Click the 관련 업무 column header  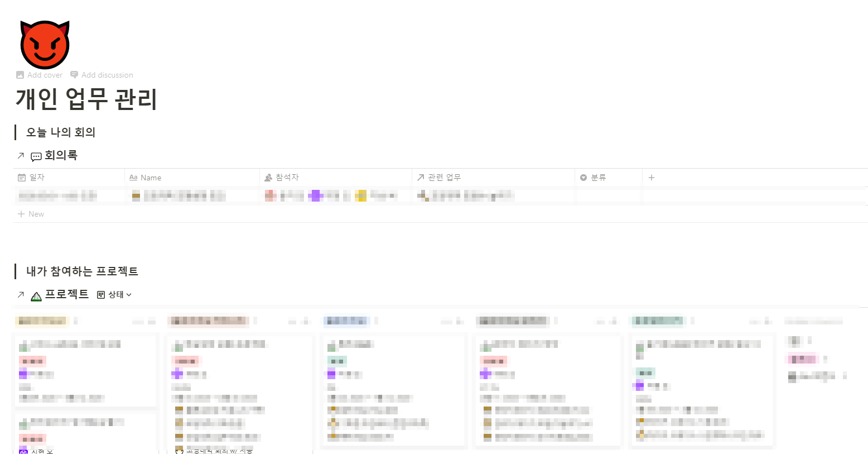494,177
